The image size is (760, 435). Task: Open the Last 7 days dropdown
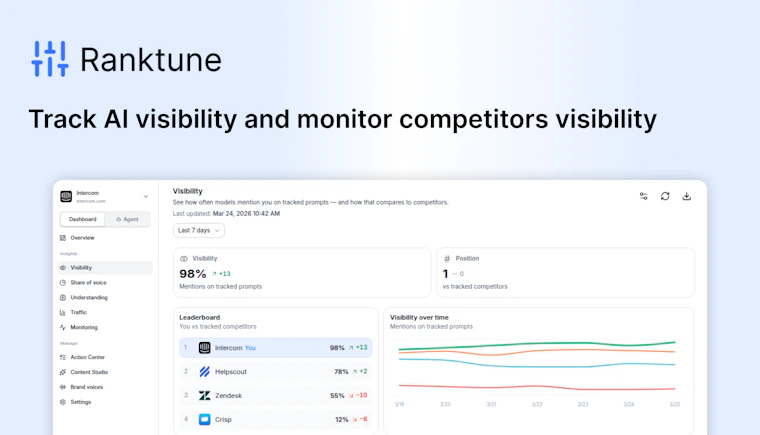tap(199, 230)
